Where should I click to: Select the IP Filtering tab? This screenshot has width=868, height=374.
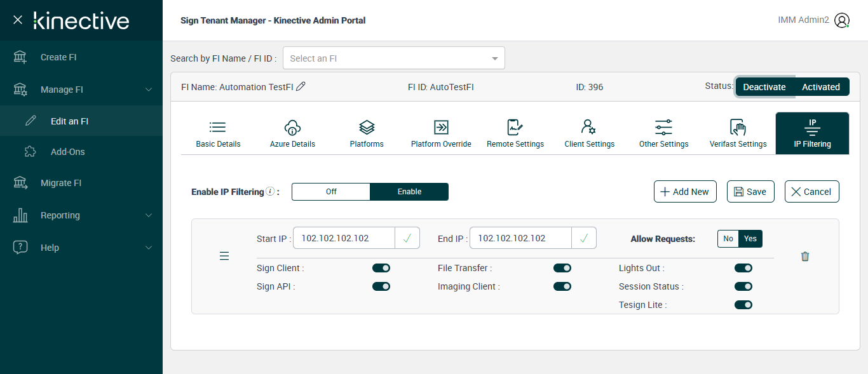point(812,133)
